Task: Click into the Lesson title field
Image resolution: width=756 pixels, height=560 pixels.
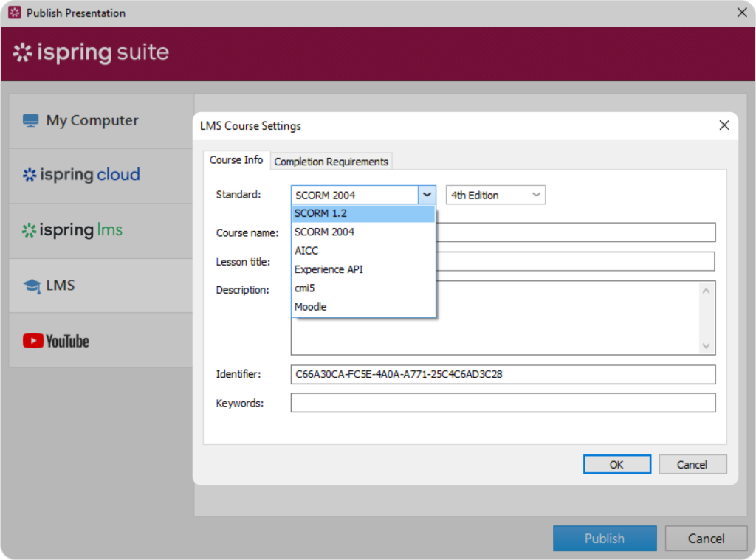Action: pyautogui.click(x=575, y=261)
